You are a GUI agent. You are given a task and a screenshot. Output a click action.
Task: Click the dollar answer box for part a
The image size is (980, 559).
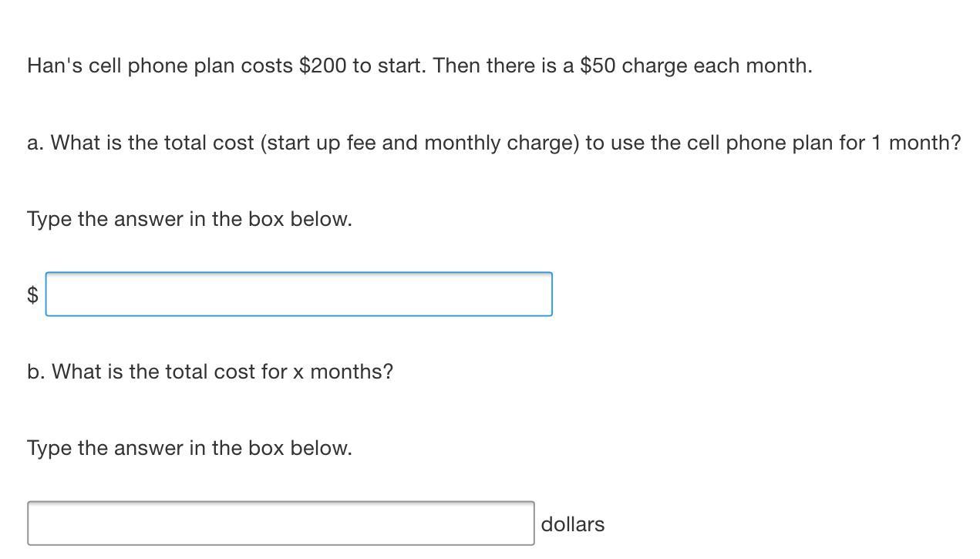click(x=298, y=294)
